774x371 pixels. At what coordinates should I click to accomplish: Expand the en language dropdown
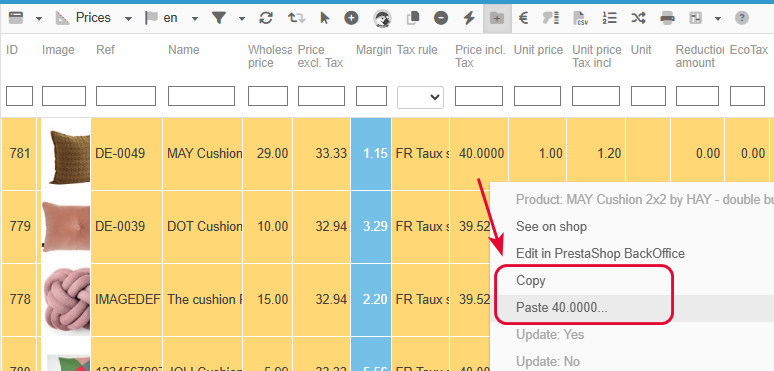point(171,18)
